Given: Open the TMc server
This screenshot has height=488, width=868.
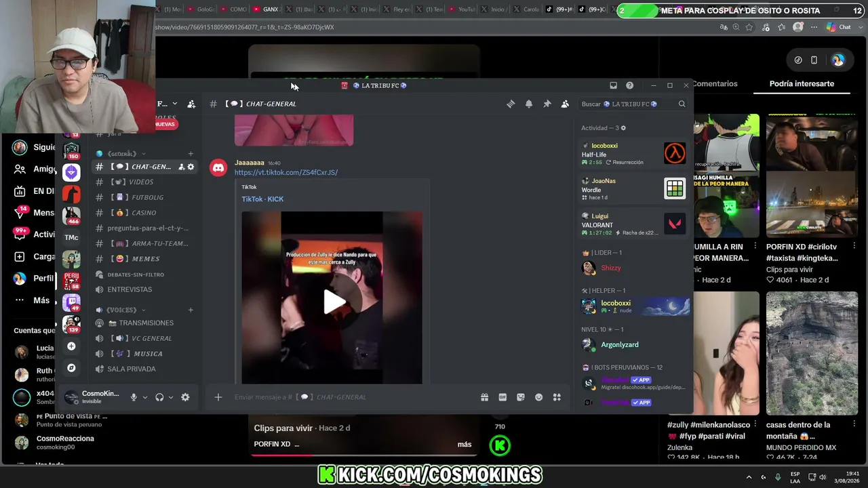Looking at the screenshot, I should [x=71, y=237].
